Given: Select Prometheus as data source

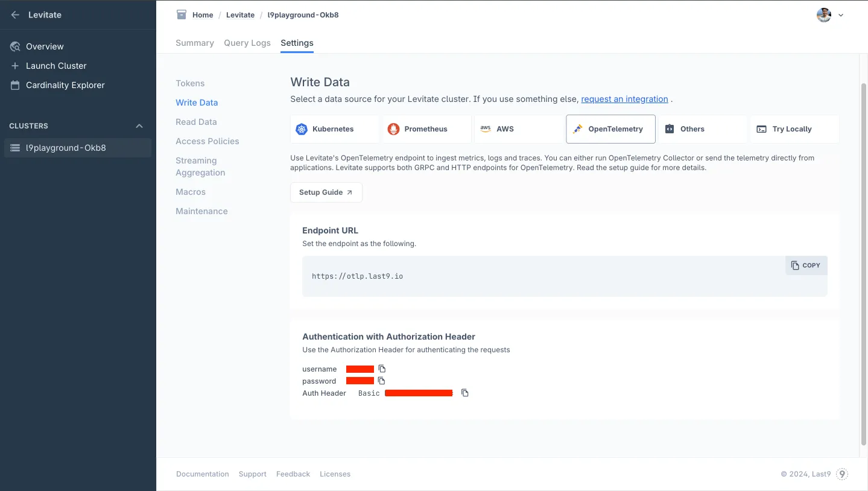Looking at the screenshot, I should (426, 129).
